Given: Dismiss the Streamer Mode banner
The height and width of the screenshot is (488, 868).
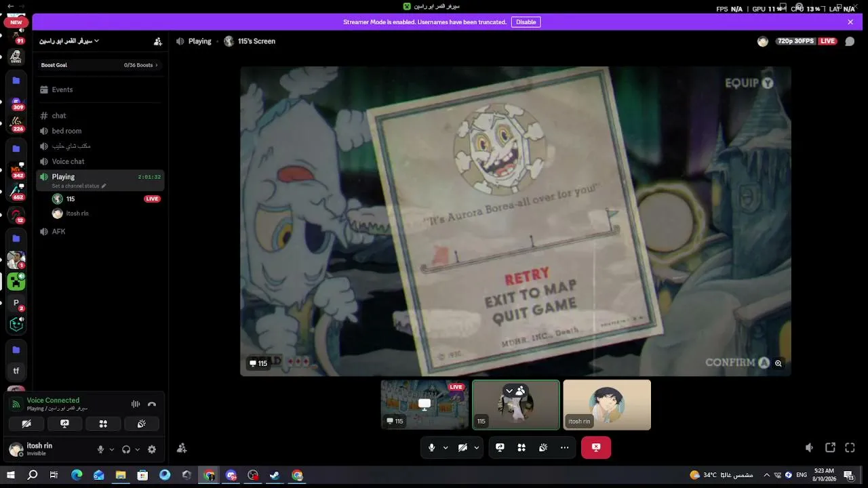Looking at the screenshot, I should tap(850, 22).
